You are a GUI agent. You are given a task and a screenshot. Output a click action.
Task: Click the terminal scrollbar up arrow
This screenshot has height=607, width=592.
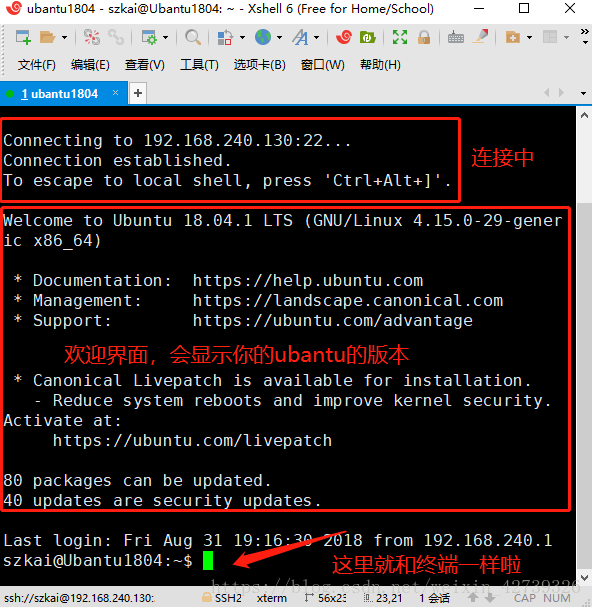click(x=584, y=115)
